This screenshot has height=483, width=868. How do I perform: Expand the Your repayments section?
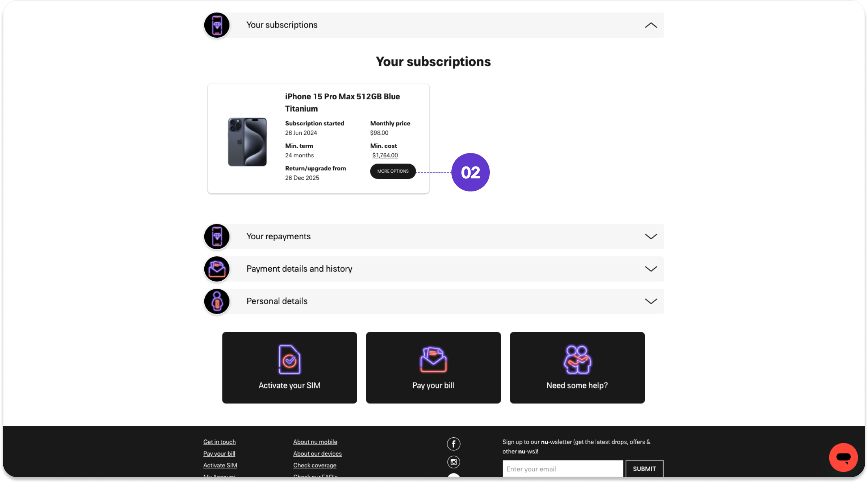[651, 236]
